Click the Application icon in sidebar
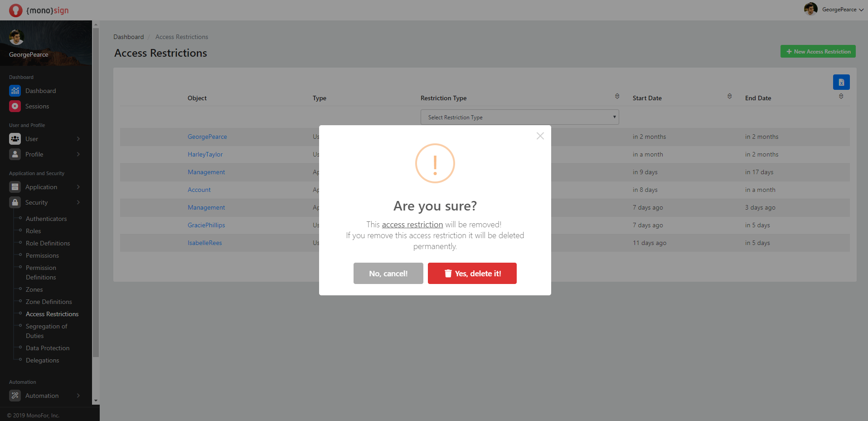This screenshot has height=421, width=868. [15, 187]
